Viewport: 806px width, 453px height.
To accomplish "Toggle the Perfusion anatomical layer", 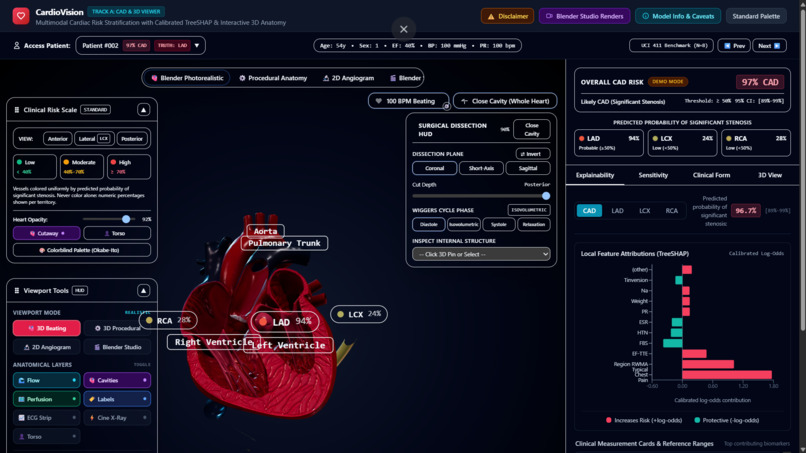I will click(x=46, y=399).
